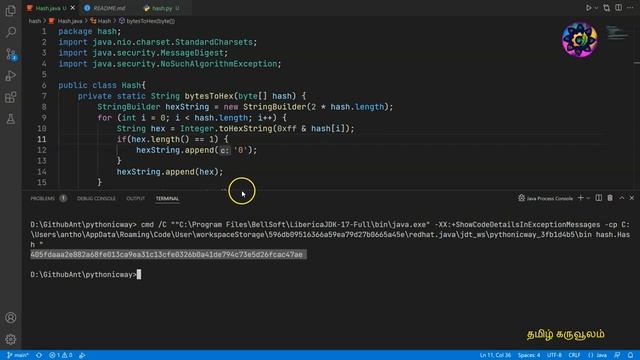Create a new terminal with plus icon

coord(580,198)
